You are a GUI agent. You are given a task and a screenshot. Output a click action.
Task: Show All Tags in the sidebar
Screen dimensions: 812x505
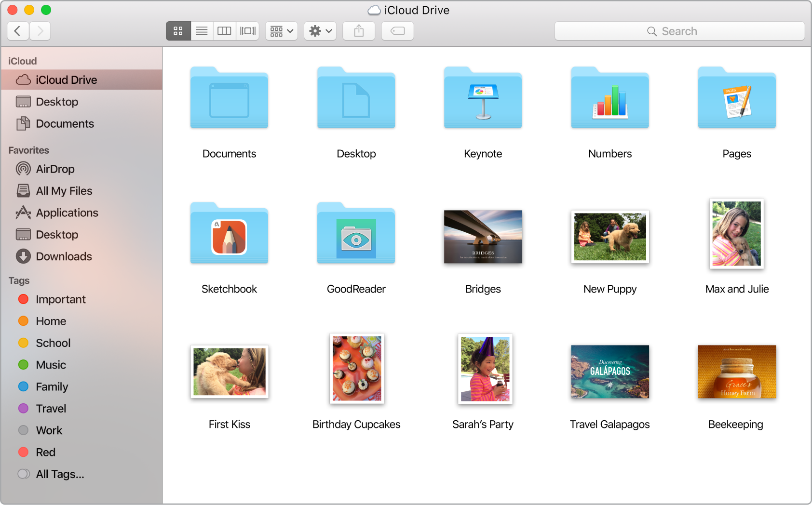pos(81,474)
